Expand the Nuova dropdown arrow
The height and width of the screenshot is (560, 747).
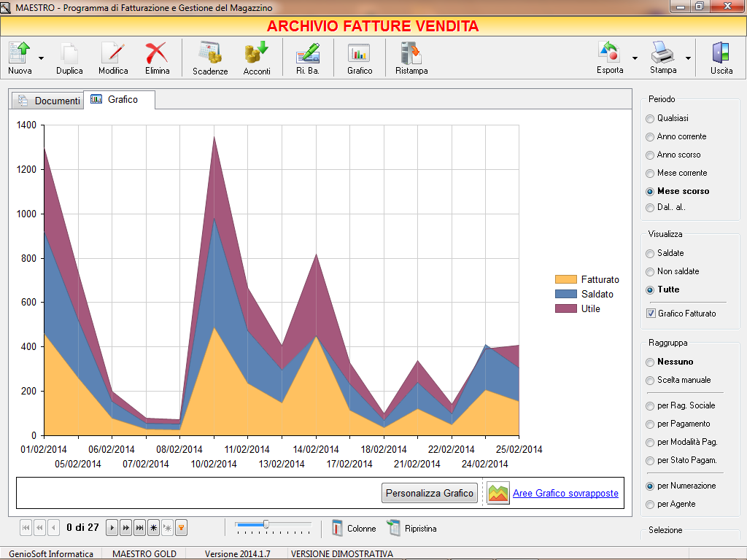pyautogui.click(x=41, y=58)
